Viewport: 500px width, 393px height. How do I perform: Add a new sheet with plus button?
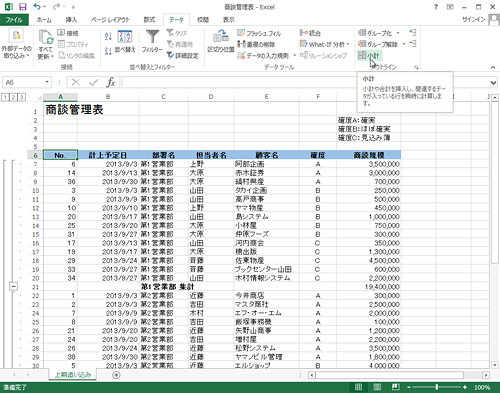[116, 375]
